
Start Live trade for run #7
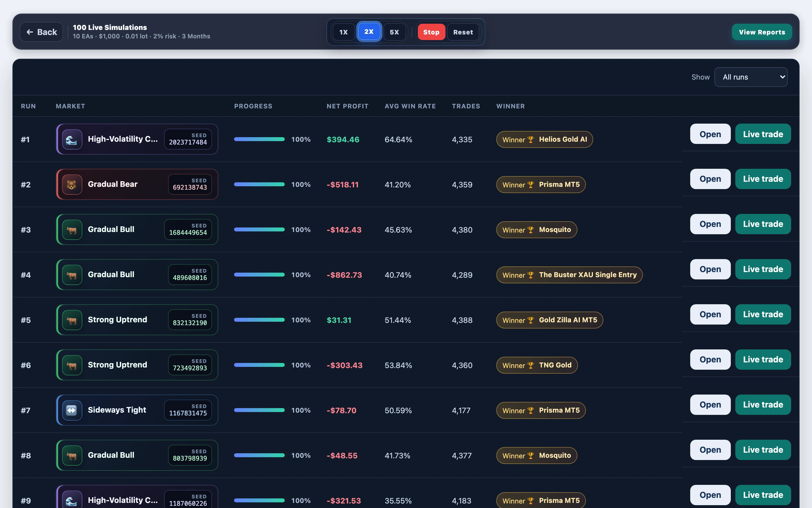(763, 404)
